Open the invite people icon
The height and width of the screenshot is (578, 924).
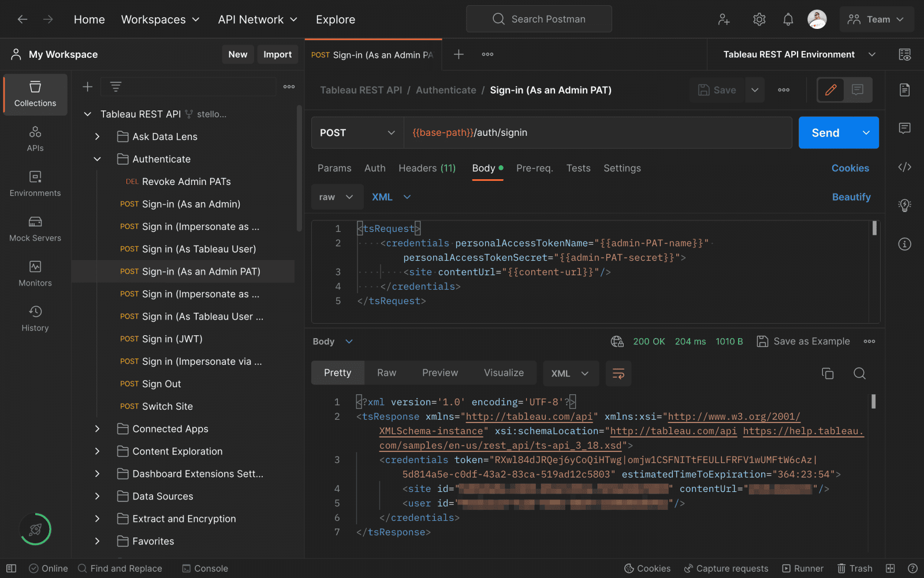[724, 20]
